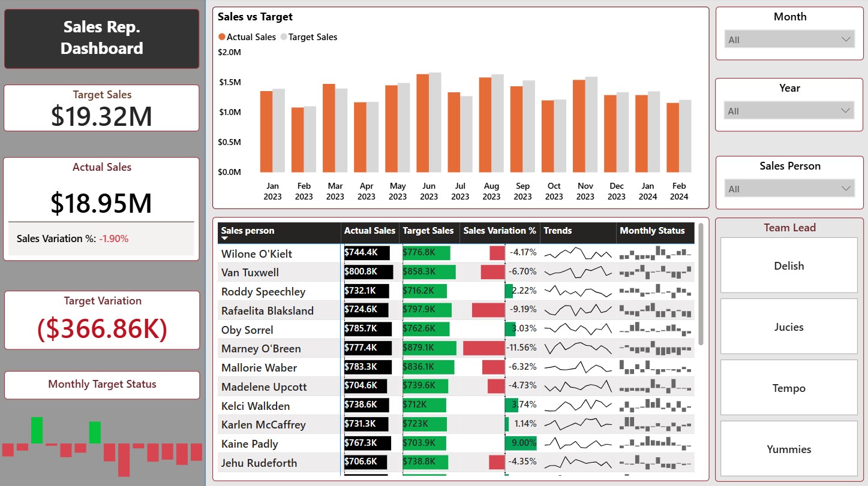Open the Sales Person dropdown

pyautogui.click(x=789, y=189)
